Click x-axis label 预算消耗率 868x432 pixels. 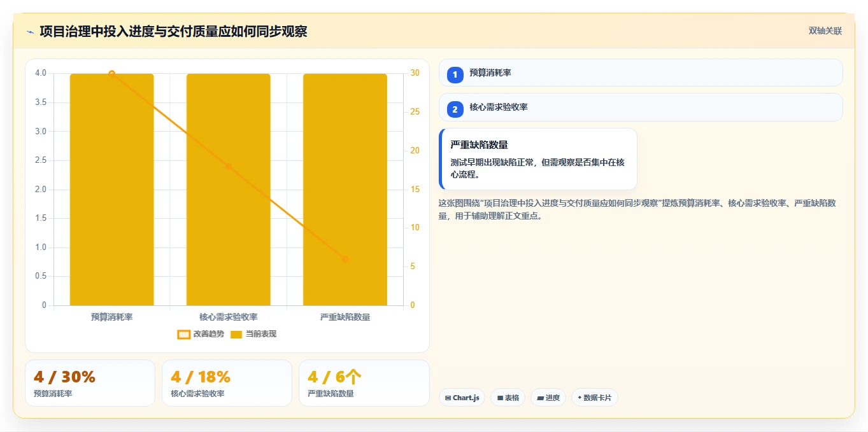[x=111, y=317]
